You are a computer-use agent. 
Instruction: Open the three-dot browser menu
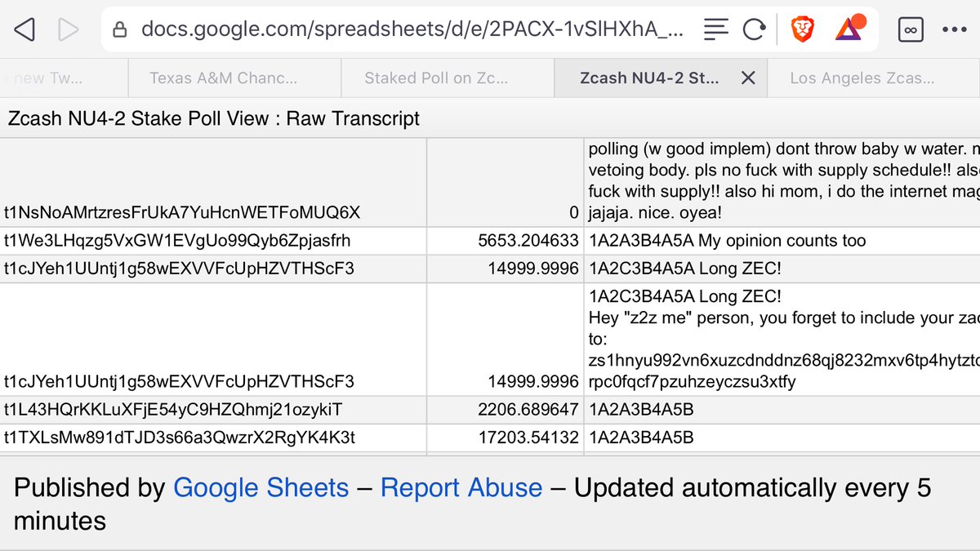954,30
